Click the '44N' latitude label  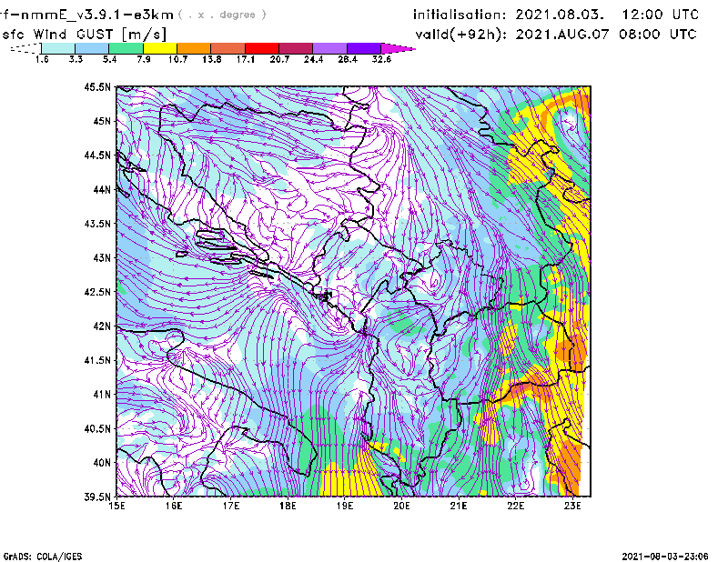pyautogui.click(x=102, y=189)
